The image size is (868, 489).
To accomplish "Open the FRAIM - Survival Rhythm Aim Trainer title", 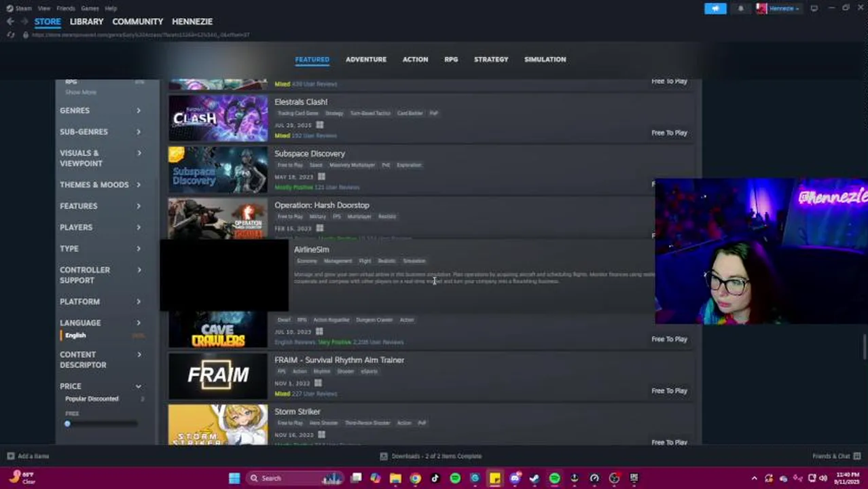I will click(x=339, y=360).
